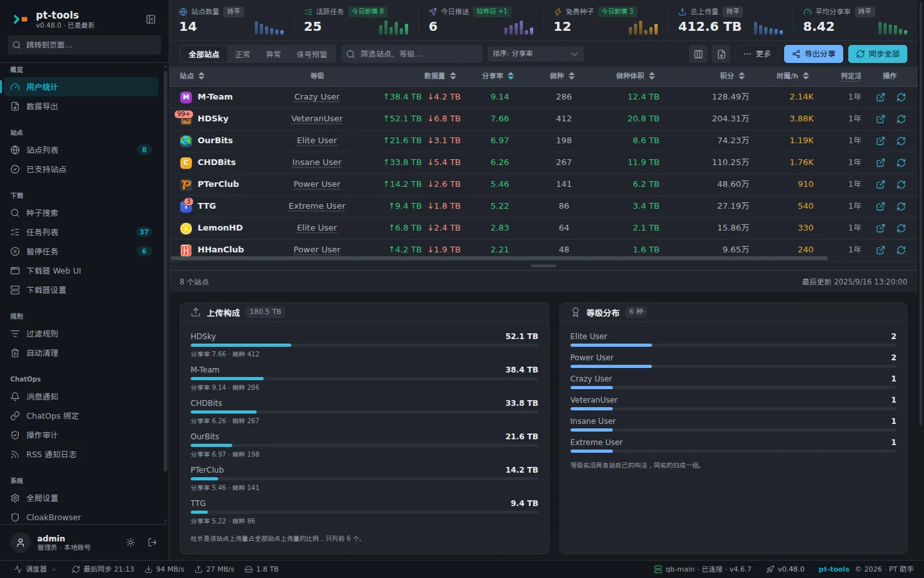
Task: Click the 导出分享 button
Action: (814, 54)
